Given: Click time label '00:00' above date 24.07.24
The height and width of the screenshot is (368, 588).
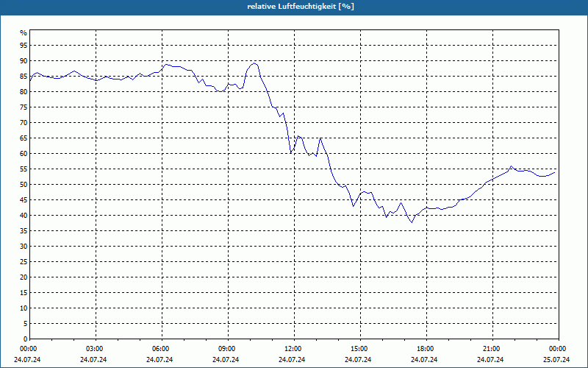Looking at the screenshot, I should point(27,349).
